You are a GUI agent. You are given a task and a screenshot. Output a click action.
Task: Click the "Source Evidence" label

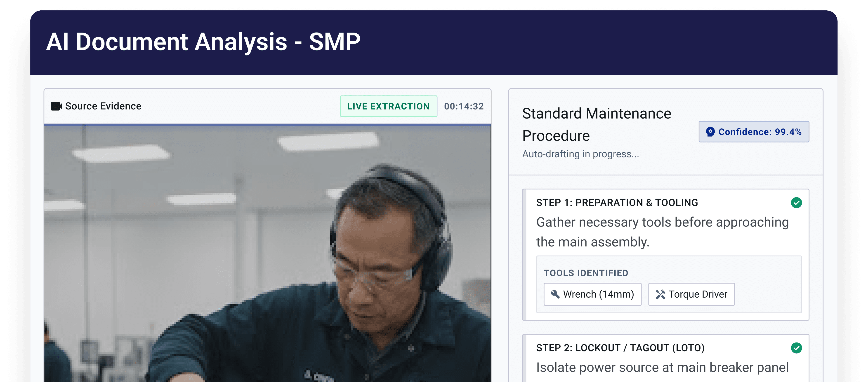pyautogui.click(x=103, y=106)
